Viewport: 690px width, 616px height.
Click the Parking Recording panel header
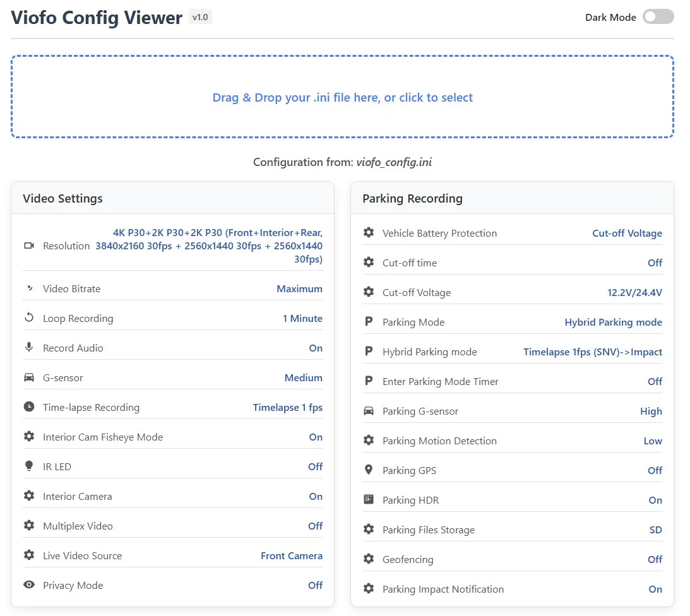(512, 198)
